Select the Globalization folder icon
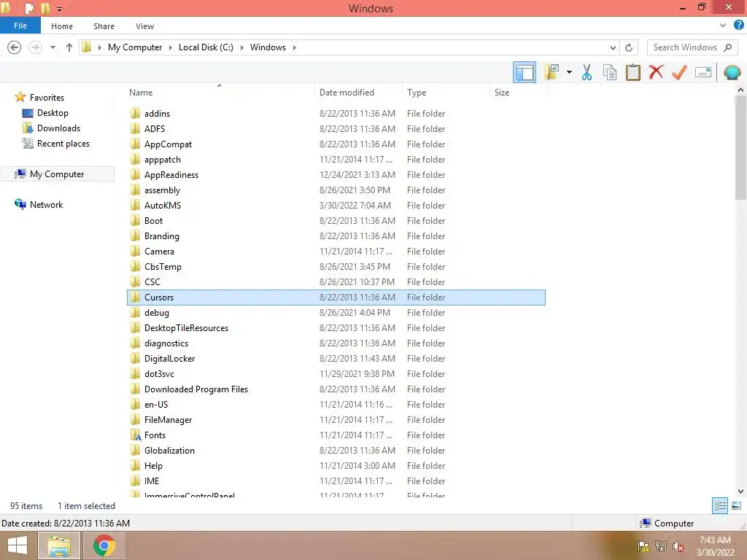Viewport: 747px width, 560px height. click(135, 450)
